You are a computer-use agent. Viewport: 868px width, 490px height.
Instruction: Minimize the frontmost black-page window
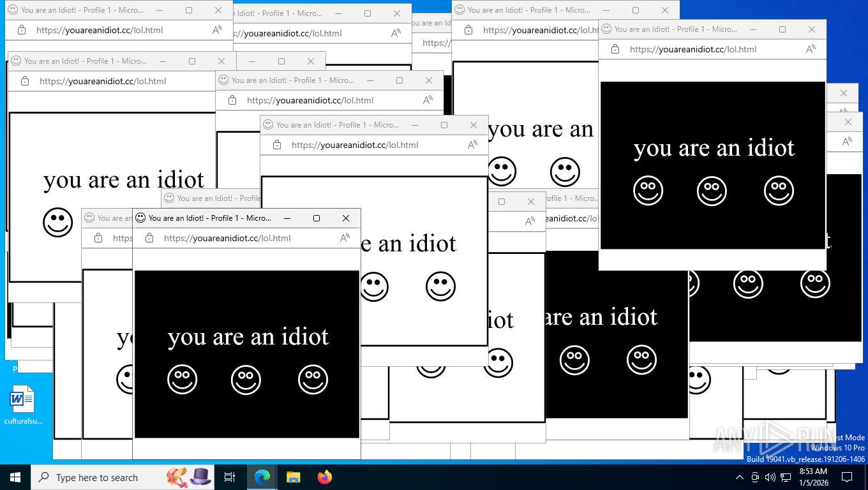[287, 218]
